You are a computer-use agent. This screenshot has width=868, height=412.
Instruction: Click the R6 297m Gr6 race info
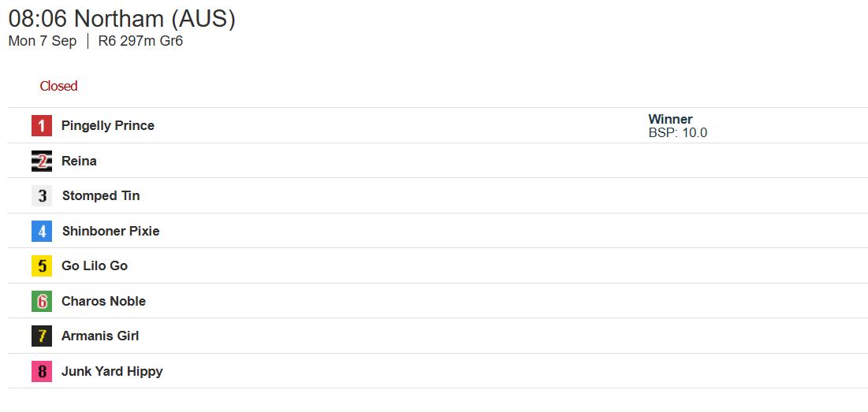click(140, 42)
